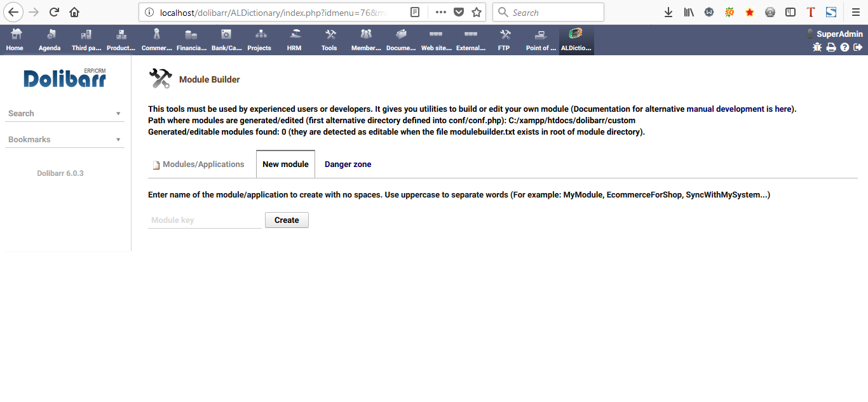Screen dimensions: 868x402
Task: Go to Third parties menu
Action: pyautogui.click(x=86, y=40)
